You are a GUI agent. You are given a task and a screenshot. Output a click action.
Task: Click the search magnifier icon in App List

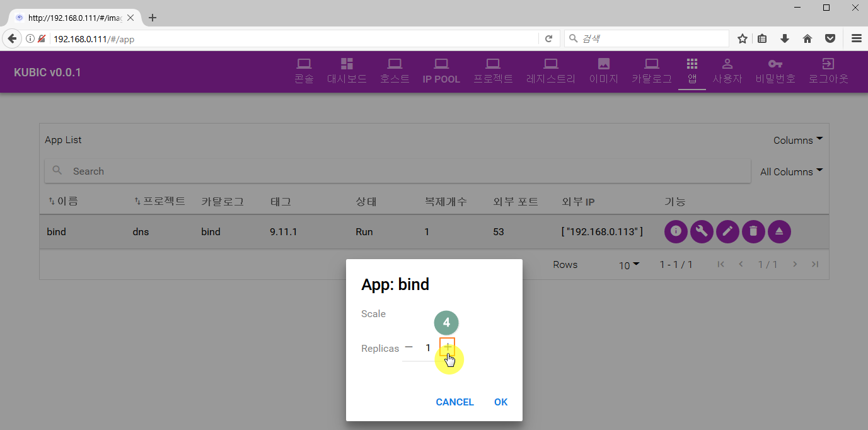coord(57,171)
